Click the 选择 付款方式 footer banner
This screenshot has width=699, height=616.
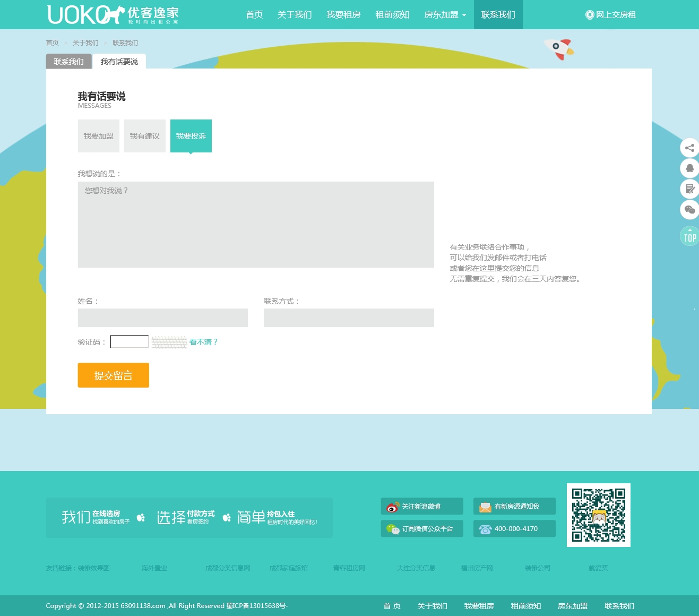[186, 517]
